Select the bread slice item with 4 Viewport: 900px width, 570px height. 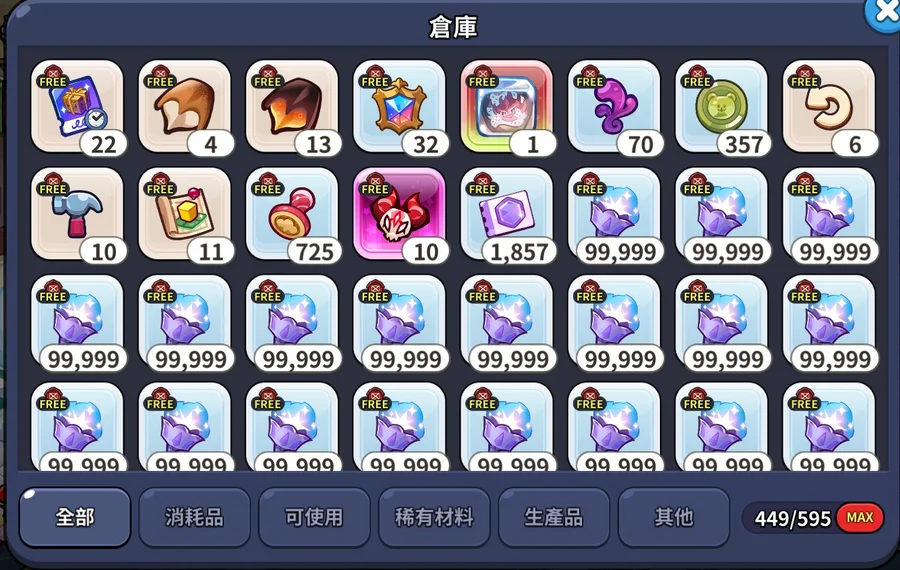[x=184, y=107]
